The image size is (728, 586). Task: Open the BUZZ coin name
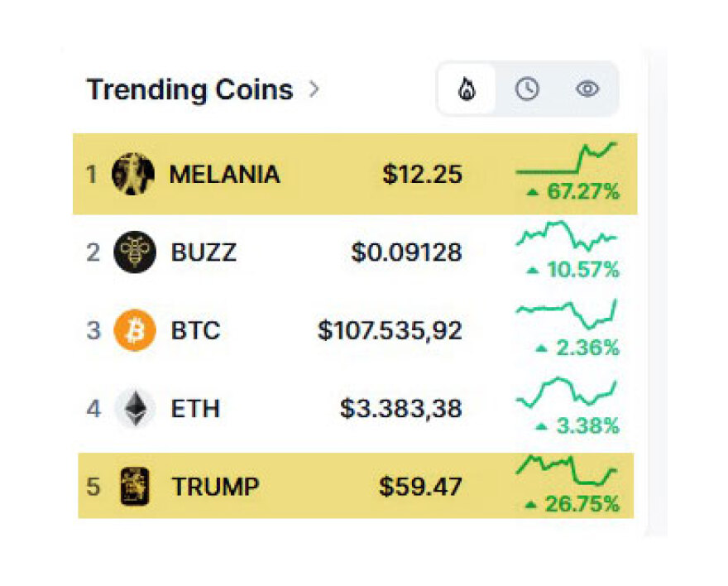point(204,252)
